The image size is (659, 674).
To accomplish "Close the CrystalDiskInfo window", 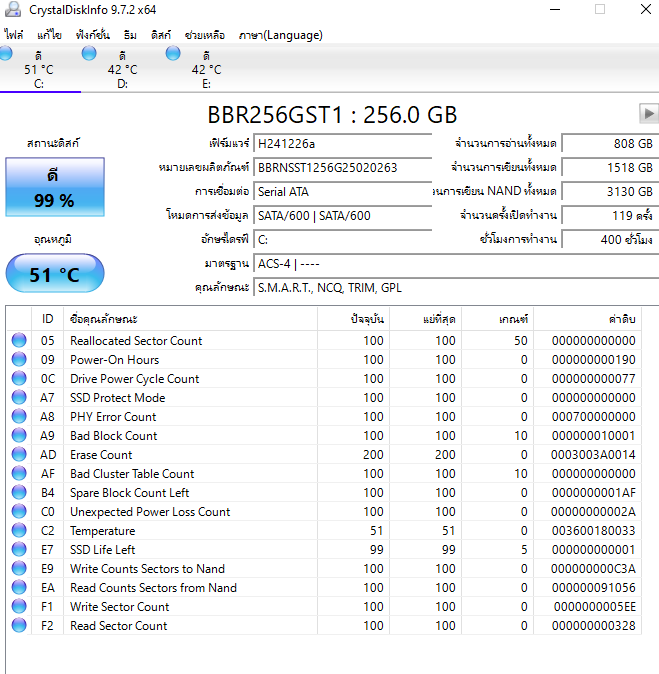I will tap(646, 9).
